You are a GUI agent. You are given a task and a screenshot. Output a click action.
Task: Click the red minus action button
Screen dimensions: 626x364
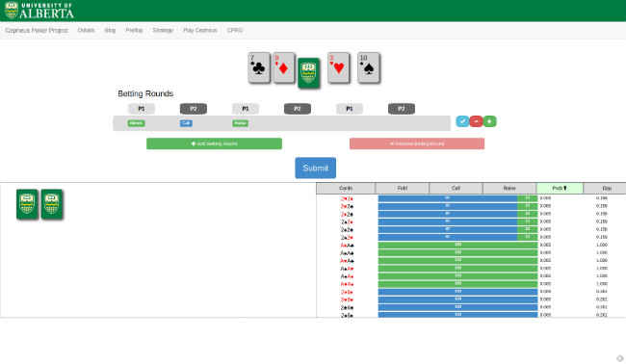476,121
